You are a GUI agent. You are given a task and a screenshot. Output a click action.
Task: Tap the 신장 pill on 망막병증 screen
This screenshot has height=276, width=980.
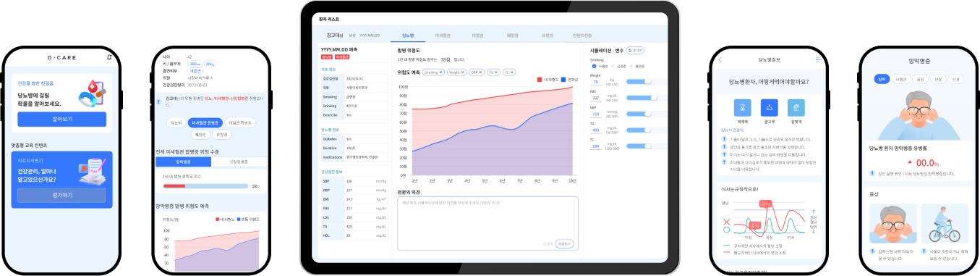coord(938,80)
